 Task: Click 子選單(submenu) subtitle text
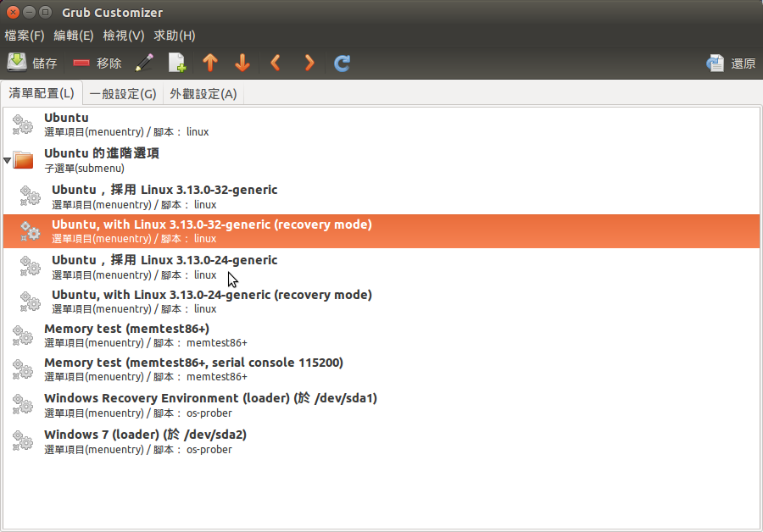[x=85, y=169]
